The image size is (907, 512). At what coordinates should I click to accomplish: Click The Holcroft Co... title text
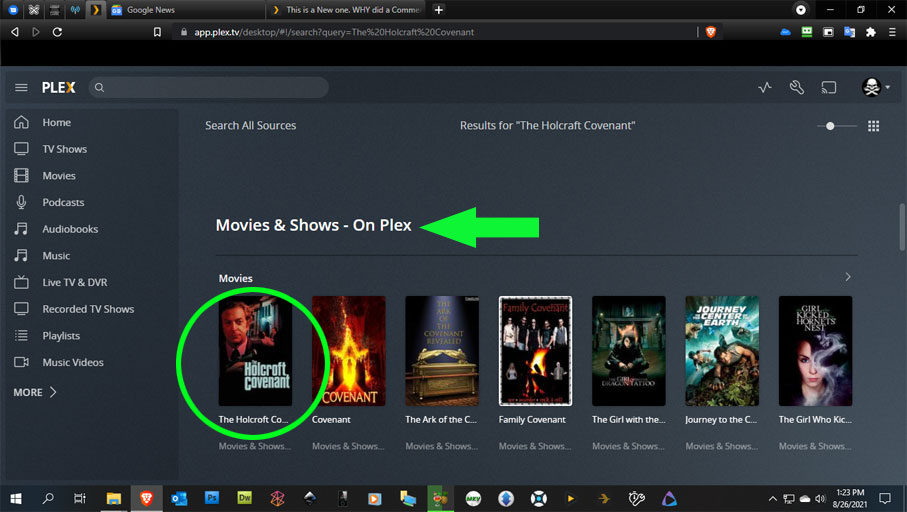(x=253, y=419)
